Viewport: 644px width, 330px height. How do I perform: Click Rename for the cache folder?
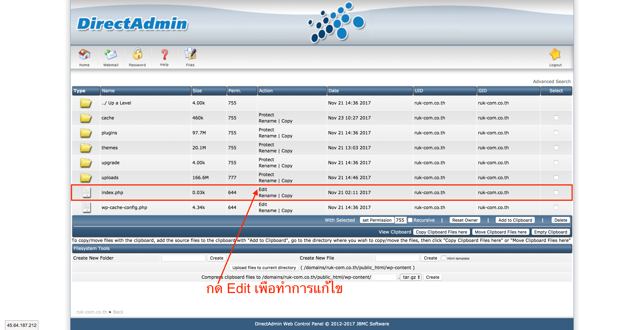pyautogui.click(x=268, y=121)
